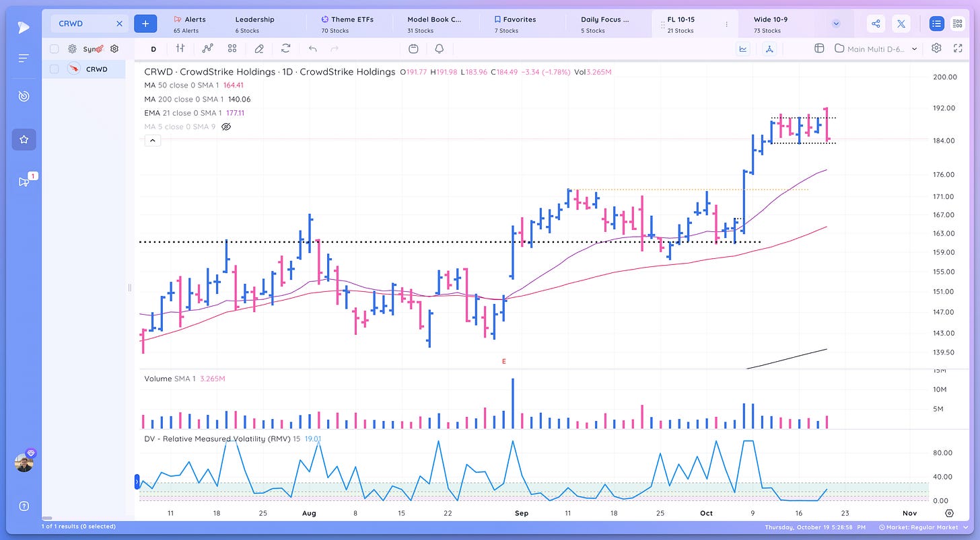Screen dimensions: 980x540
Task: Enter fullscreen chart mode
Action: point(958,48)
